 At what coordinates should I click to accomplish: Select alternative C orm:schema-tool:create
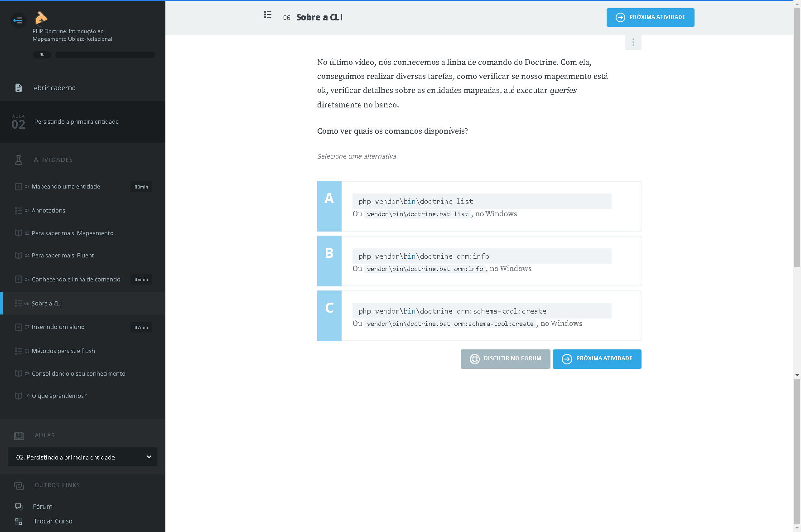tap(479, 316)
